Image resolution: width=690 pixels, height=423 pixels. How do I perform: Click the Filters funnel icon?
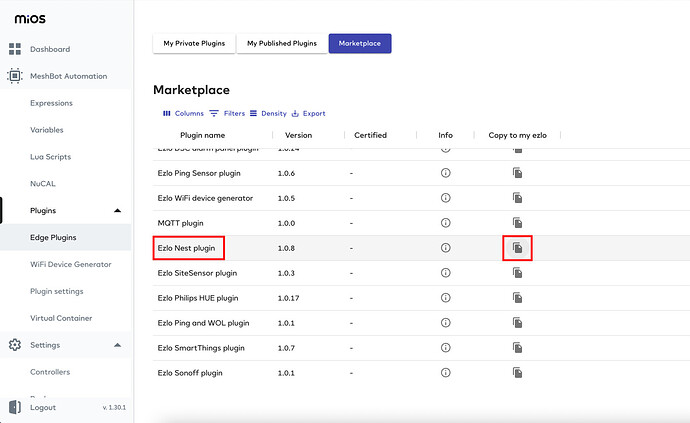(x=214, y=114)
